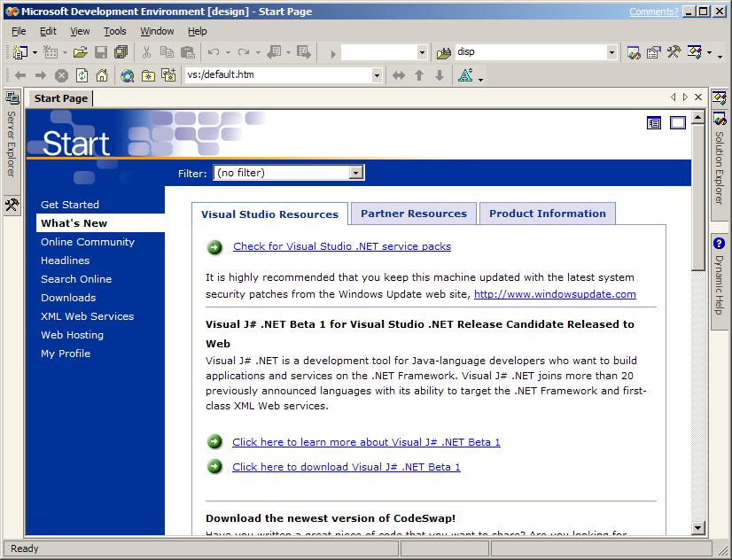Click the web Back arrow icon
Screen dimensions: 732x560
[x=20, y=75]
